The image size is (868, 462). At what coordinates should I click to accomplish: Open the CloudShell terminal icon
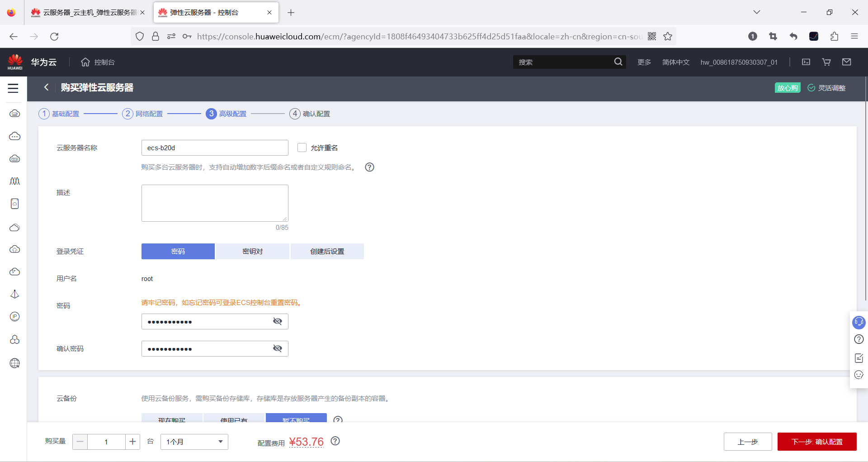point(806,62)
